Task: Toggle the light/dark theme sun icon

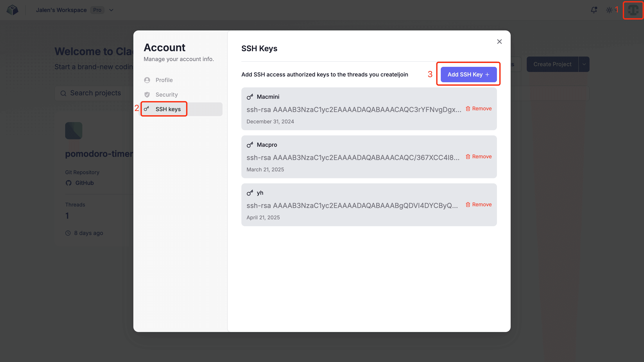Action: tap(609, 10)
